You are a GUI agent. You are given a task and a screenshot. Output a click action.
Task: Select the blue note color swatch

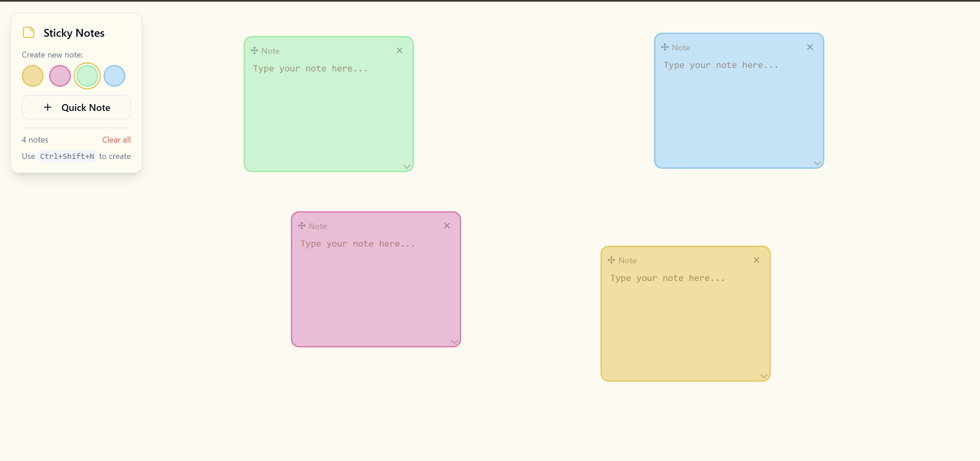(114, 76)
